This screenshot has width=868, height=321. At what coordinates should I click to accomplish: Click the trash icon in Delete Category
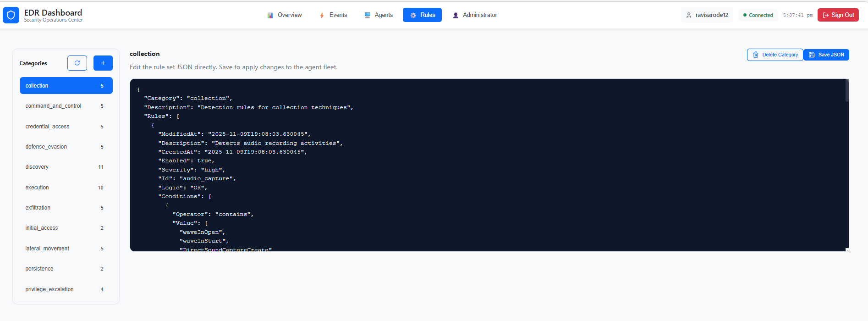click(756, 55)
